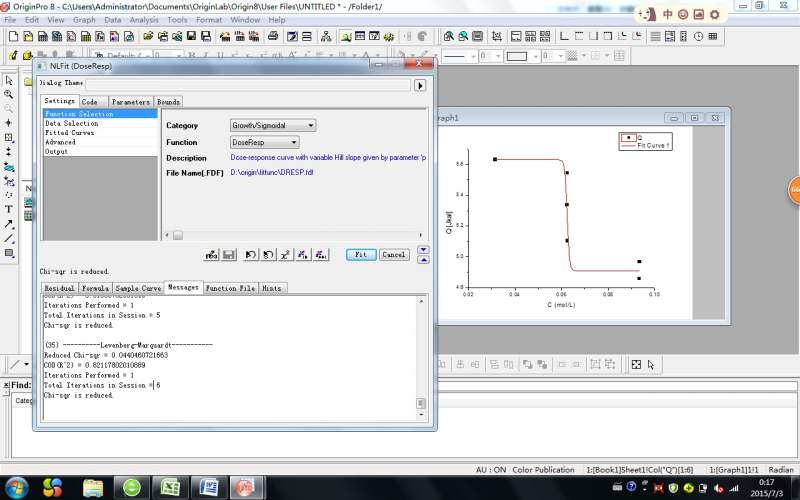Click the Add Bottom-X Left-Y layer icon

[564, 36]
